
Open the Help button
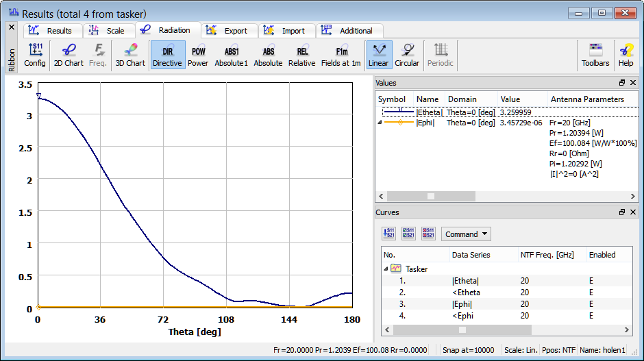626,55
